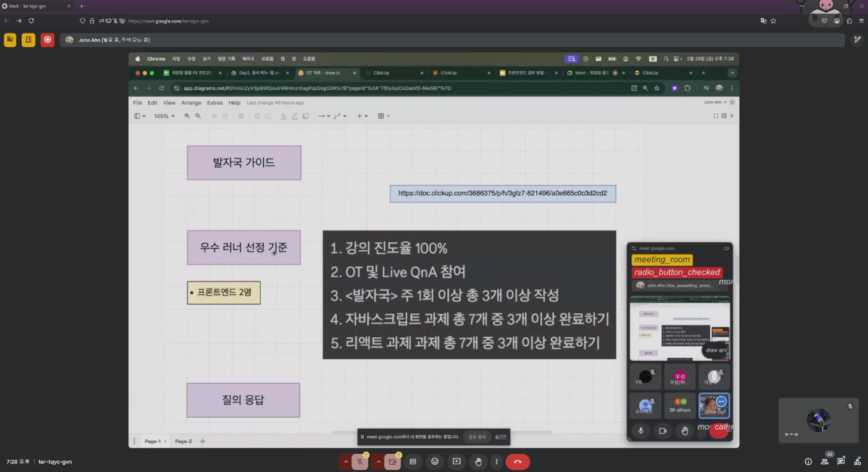Image resolution: width=868 pixels, height=472 pixels.
Task: Reload the Firefox page
Action: (x=31, y=21)
